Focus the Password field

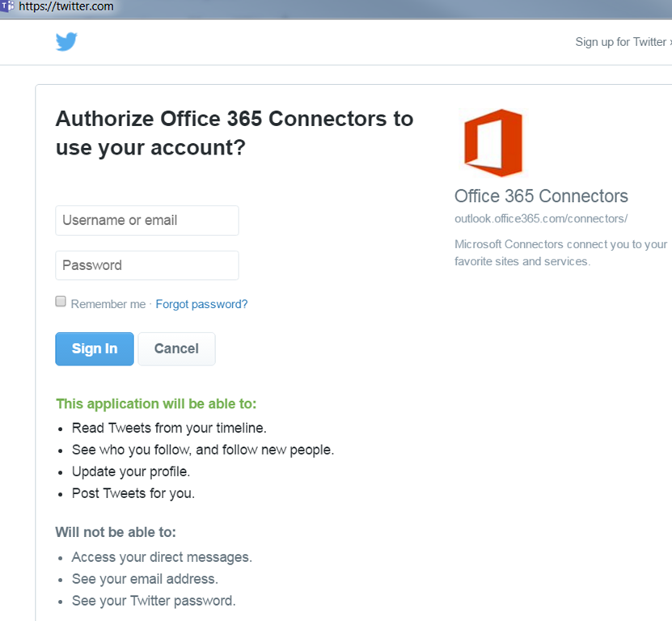147,265
